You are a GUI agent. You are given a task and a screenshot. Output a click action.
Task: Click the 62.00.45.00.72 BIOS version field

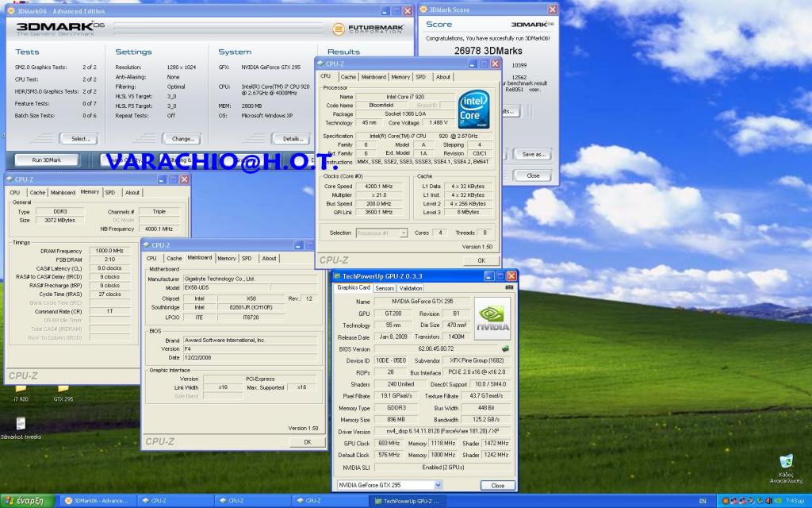[436, 349]
